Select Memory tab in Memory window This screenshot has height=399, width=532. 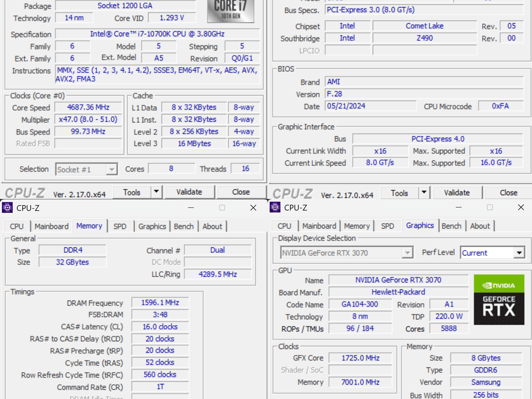click(89, 226)
